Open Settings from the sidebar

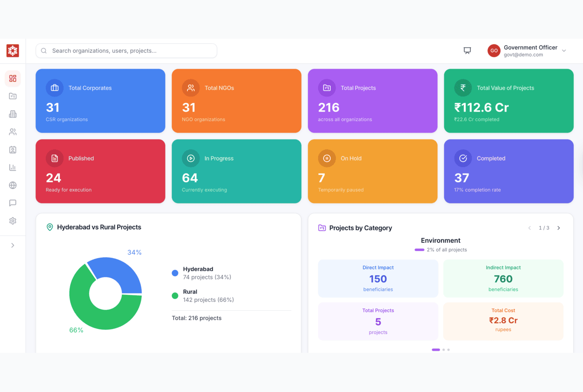(13, 221)
